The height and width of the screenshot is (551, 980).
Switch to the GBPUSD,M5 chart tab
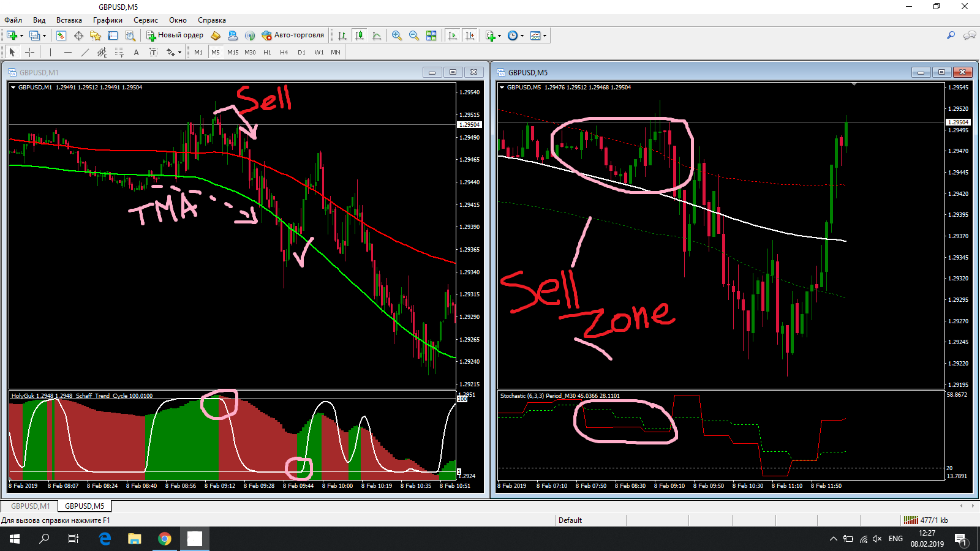[x=85, y=506]
